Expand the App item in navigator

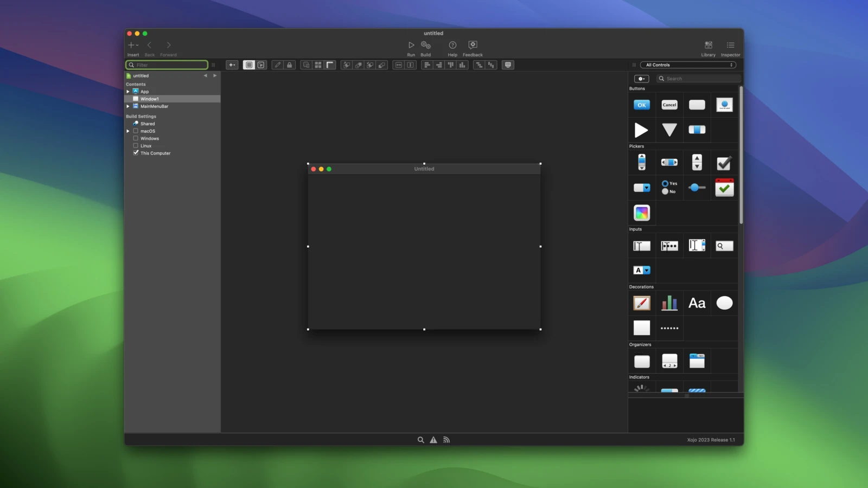[x=128, y=92]
